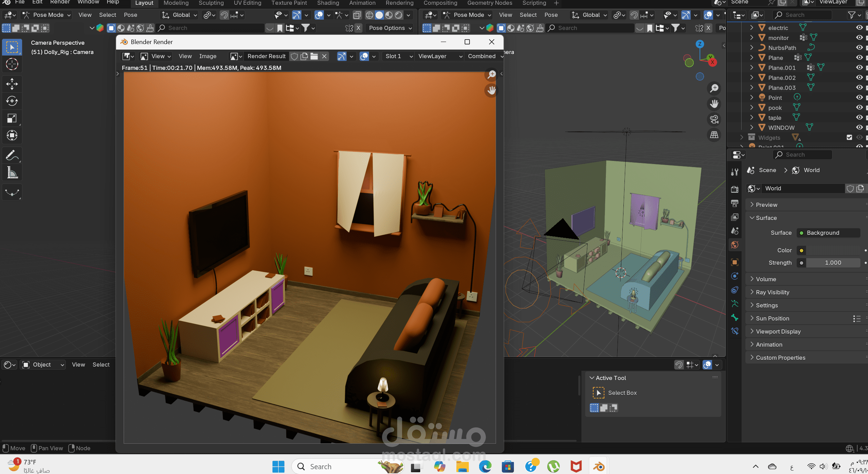Select the Annotate pencil tool
Viewport: 868px width, 474px height.
(12, 156)
